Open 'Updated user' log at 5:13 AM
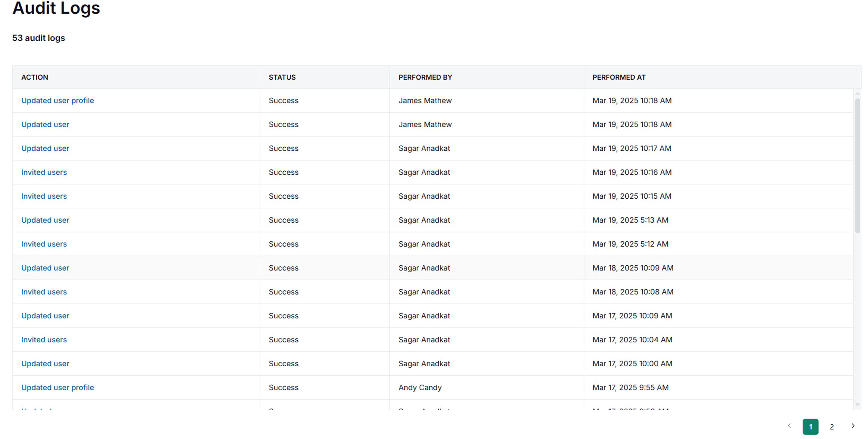The height and width of the screenshot is (439, 868). coord(45,220)
